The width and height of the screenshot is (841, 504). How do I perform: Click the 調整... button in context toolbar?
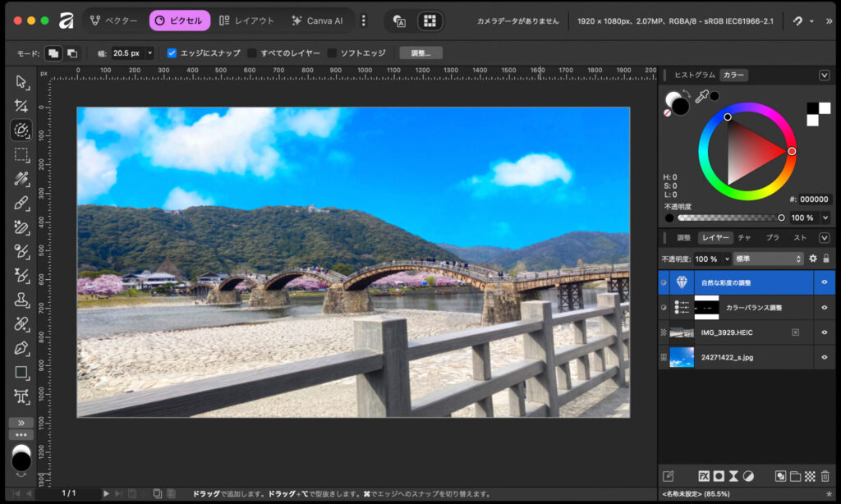click(420, 53)
